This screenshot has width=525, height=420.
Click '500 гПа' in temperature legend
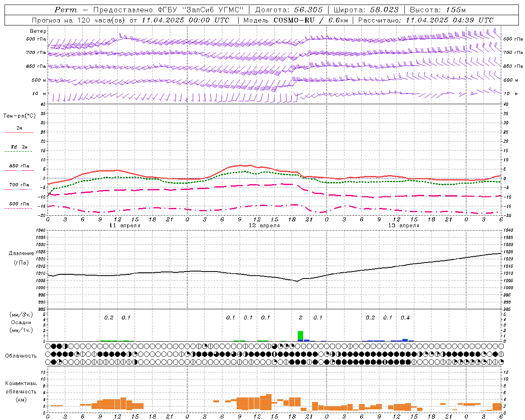(19, 204)
